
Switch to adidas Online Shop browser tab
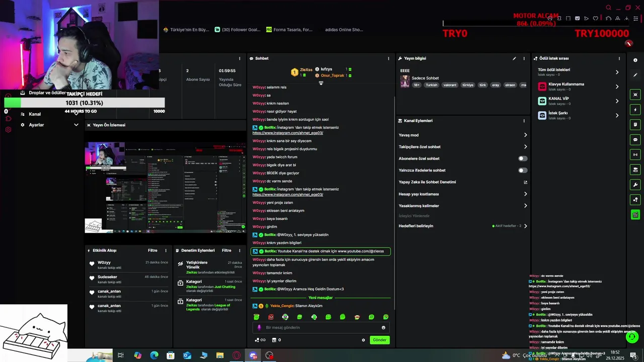344,30
